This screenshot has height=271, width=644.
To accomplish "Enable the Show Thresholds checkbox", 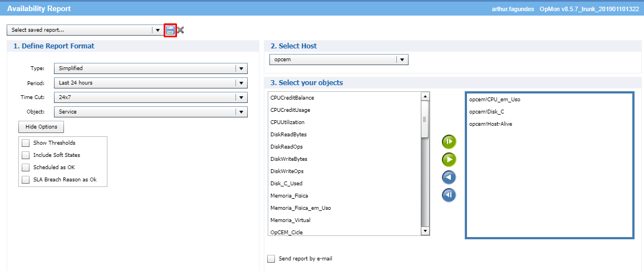I will [25, 143].
